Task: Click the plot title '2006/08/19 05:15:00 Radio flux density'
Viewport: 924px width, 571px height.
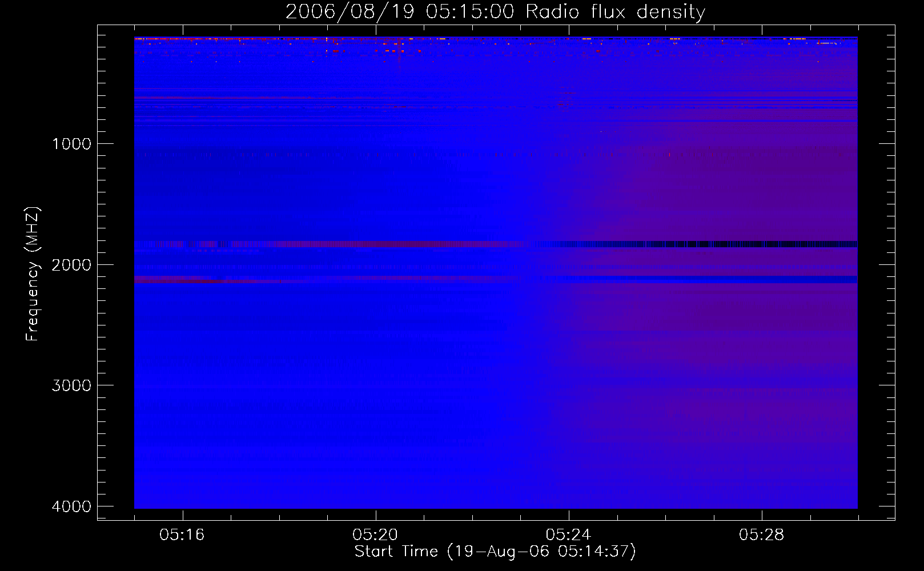Action: [x=495, y=12]
